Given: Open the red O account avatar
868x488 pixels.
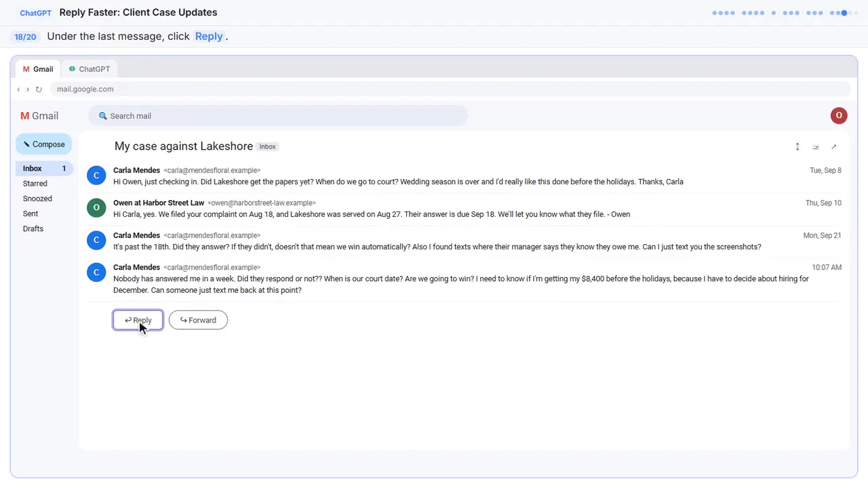Looking at the screenshot, I should tap(839, 115).
